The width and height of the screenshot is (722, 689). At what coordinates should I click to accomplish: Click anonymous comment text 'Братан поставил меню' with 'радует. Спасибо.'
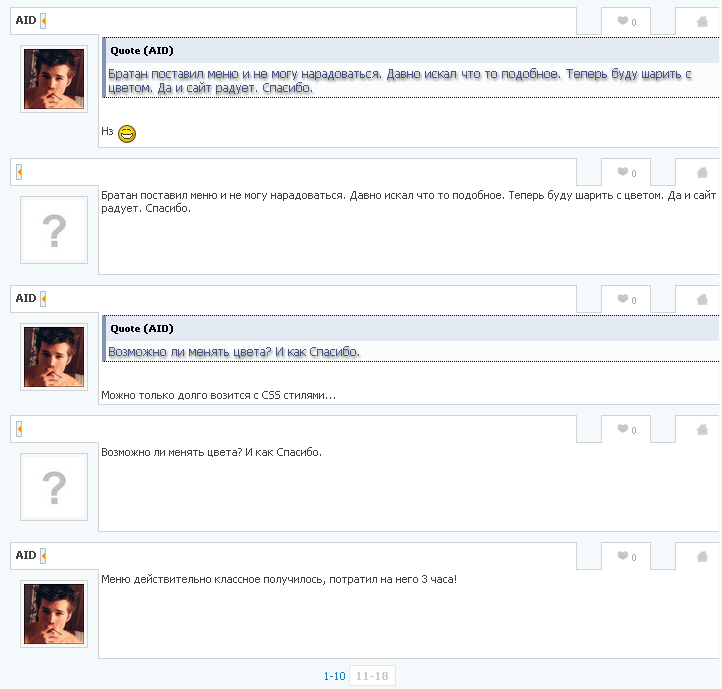(x=408, y=202)
